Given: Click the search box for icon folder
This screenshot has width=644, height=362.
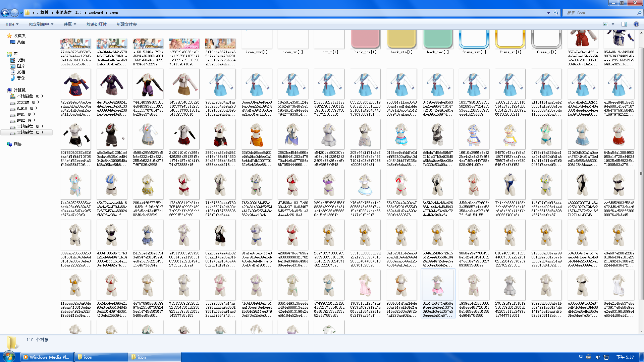Looking at the screenshot, I should [602, 13].
